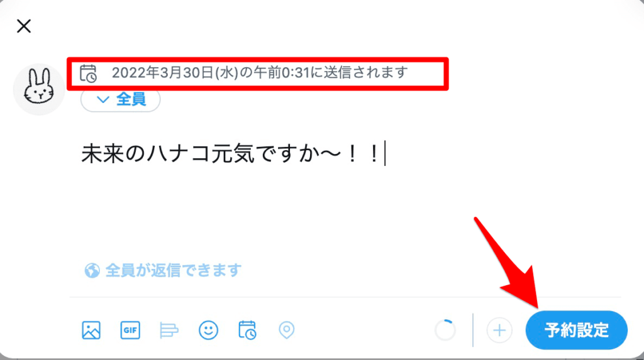Select the rabbit profile avatar
This screenshot has width=644, height=360.
click(x=39, y=89)
